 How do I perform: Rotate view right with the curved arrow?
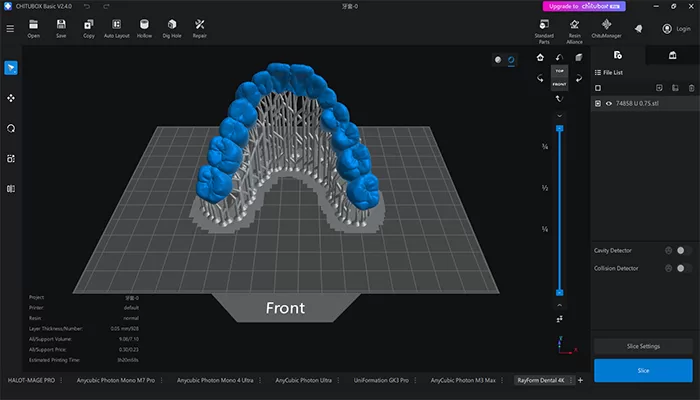579,78
